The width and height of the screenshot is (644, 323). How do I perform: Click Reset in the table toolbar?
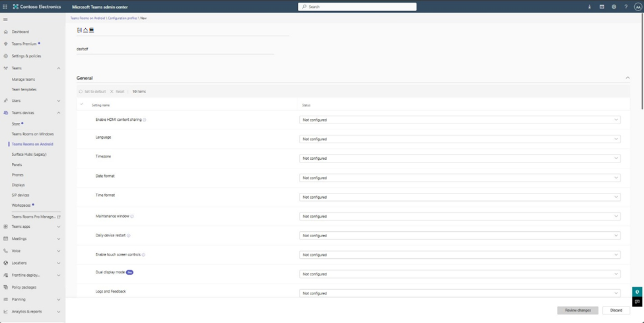[x=117, y=92]
